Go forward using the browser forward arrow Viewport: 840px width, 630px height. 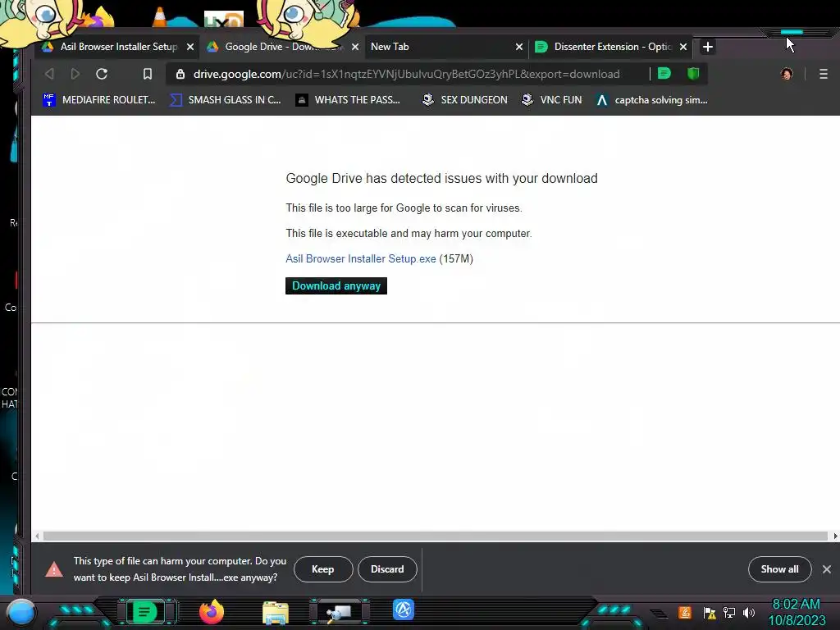tap(75, 74)
